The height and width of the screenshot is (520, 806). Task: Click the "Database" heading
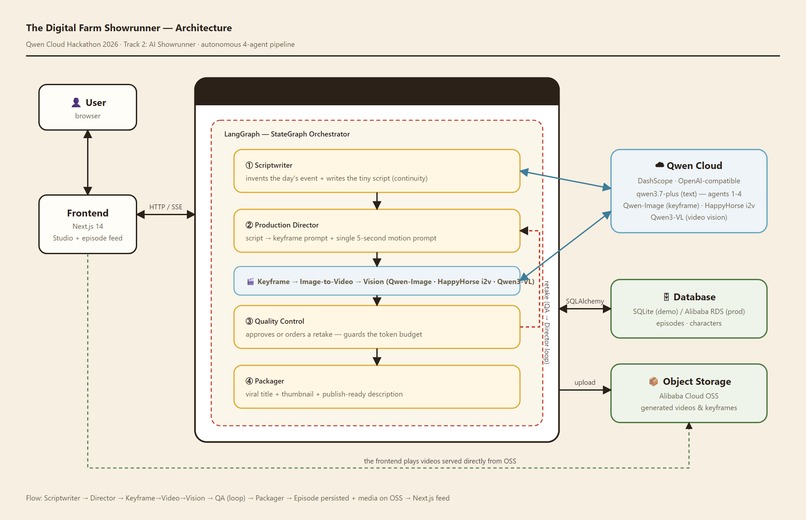click(x=694, y=297)
